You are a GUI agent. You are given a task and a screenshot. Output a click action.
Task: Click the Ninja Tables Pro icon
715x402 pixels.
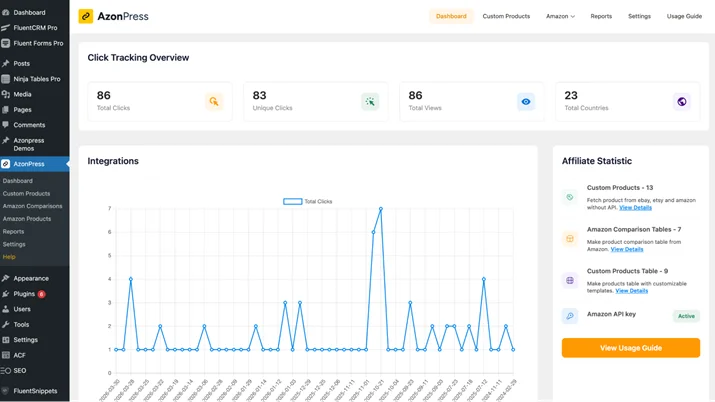(x=5, y=79)
